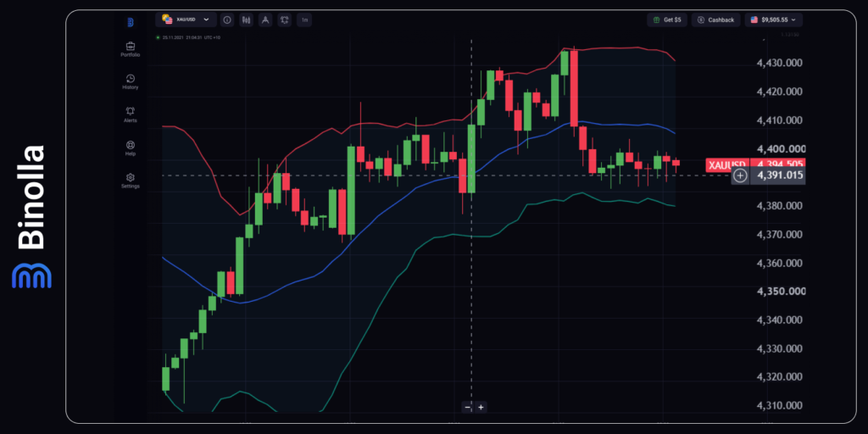Open Portfolio from the sidebar
The height and width of the screenshot is (434, 868).
pyautogui.click(x=130, y=50)
